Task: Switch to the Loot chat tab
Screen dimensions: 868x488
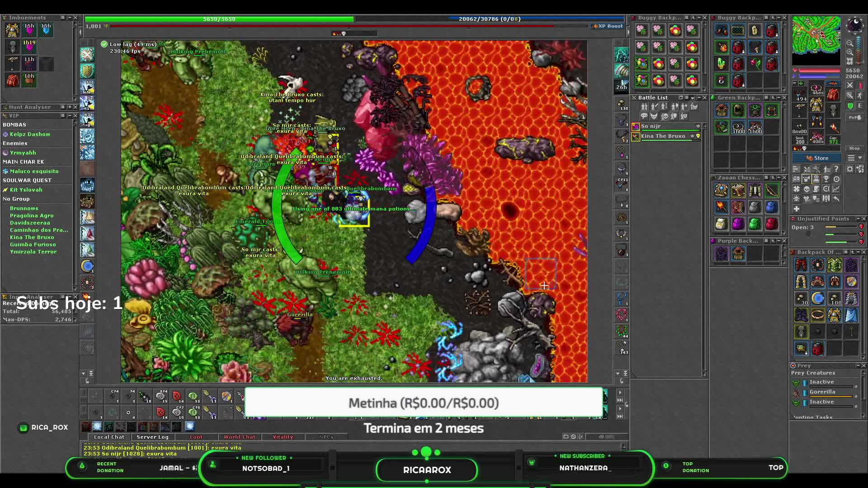Action: 196,437
